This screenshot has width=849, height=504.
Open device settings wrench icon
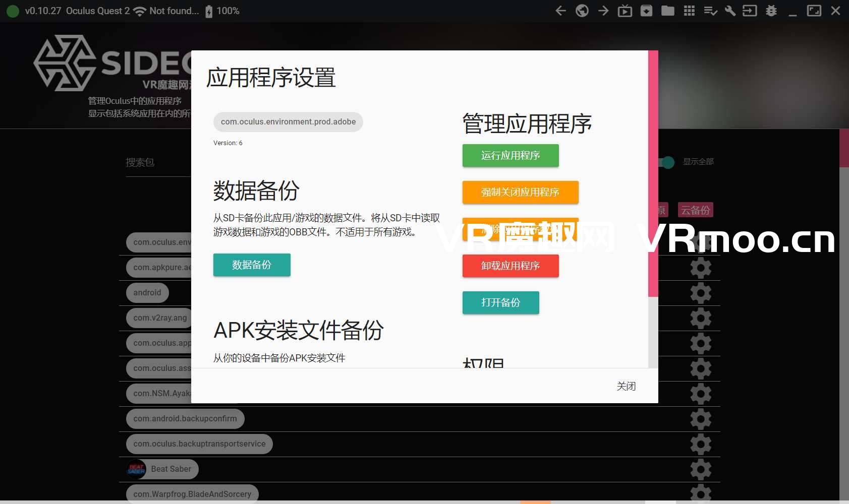click(730, 11)
